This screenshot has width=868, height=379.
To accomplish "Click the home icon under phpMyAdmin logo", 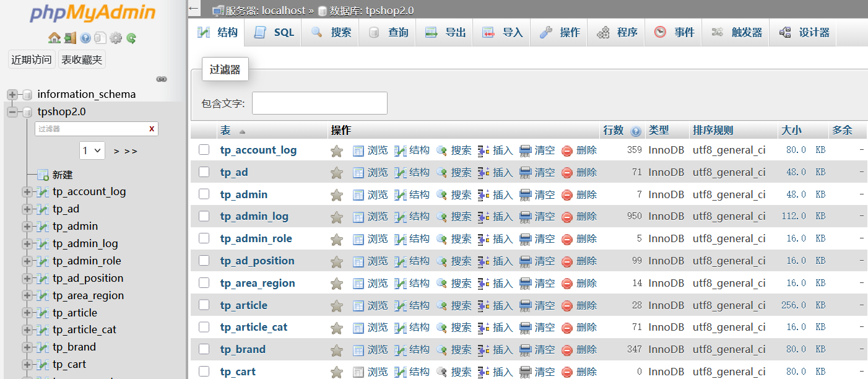I will point(54,38).
